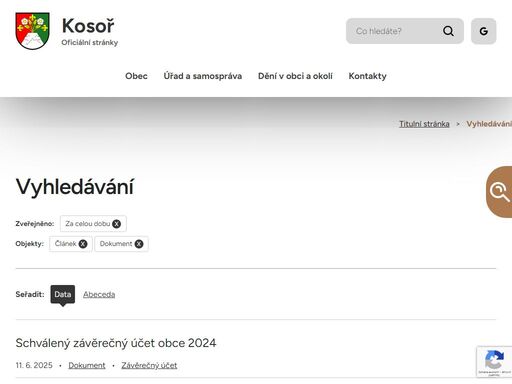Screen dimensions: 512x384
Task: Open 'Schválený závěrečný účet obce 2024' result
Action: click(116, 343)
